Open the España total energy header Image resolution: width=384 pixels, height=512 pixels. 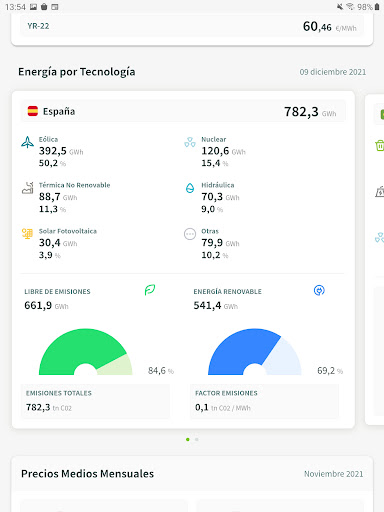pyautogui.click(x=183, y=111)
